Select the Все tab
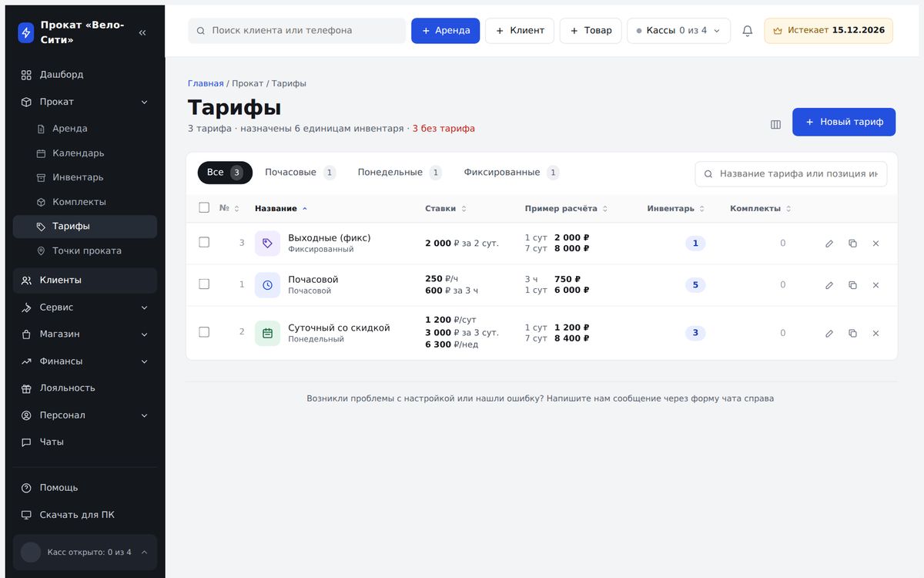This screenshot has width=924, height=578. 225,173
